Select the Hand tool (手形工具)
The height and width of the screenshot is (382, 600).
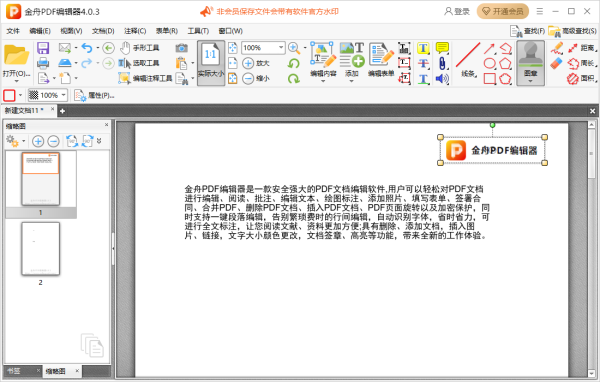point(139,48)
